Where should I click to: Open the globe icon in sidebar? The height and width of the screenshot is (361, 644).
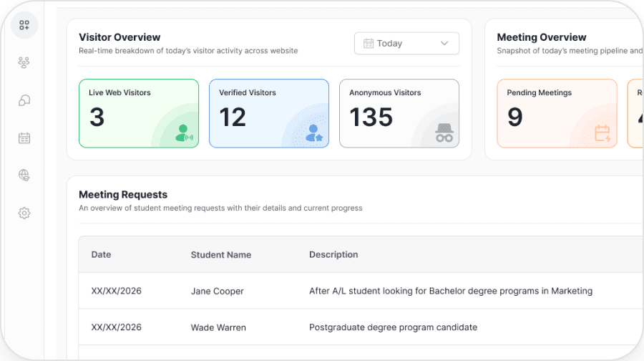point(24,175)
